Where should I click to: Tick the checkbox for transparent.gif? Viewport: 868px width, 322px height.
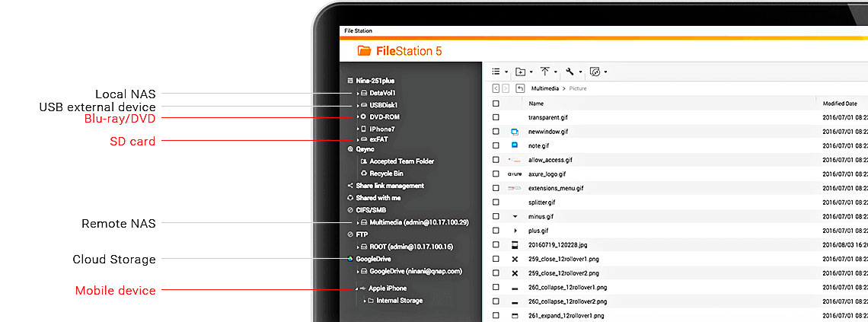(496, 118)
